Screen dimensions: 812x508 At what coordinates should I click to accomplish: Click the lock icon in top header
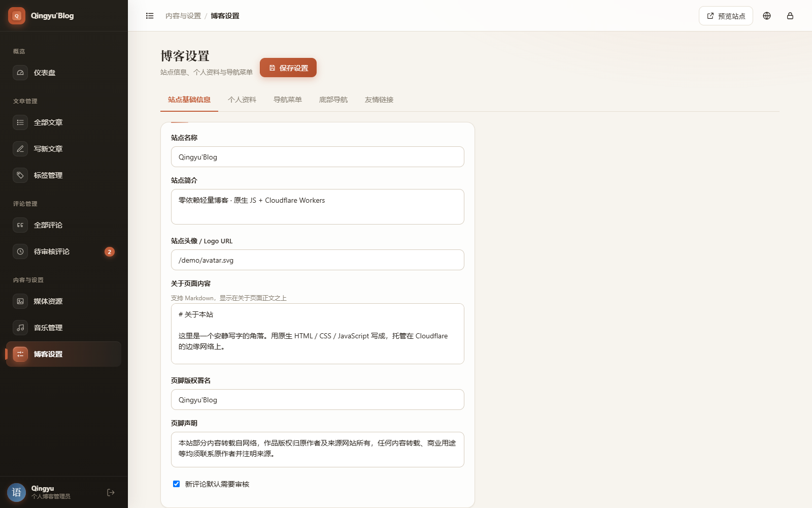pos(790,16)
